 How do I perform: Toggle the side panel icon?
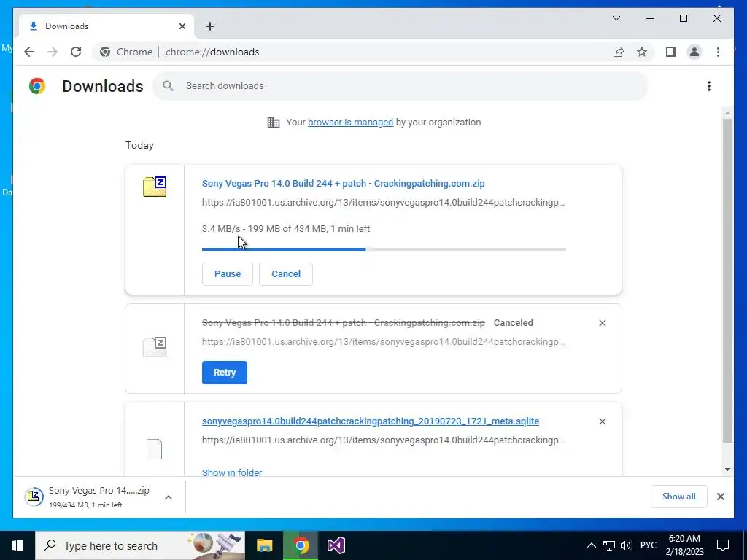(x=671, y=52)
